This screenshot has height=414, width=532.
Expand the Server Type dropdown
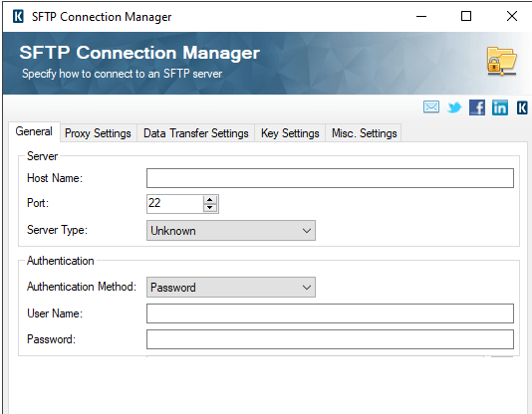coord(231,231)
